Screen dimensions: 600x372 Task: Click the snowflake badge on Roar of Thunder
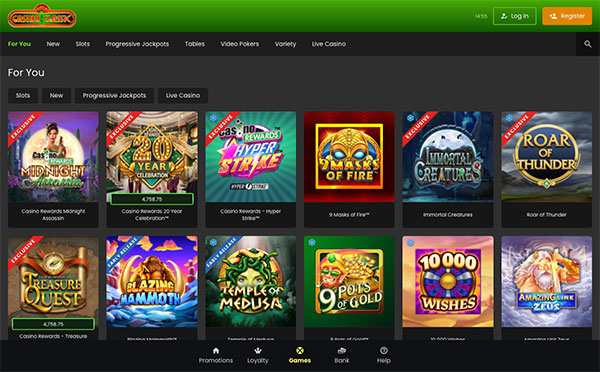[509, 117]
